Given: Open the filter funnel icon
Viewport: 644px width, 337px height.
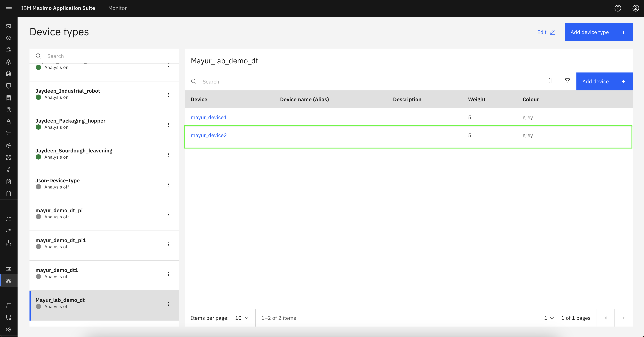Looking at the screenshot, I should coord(567,81).
